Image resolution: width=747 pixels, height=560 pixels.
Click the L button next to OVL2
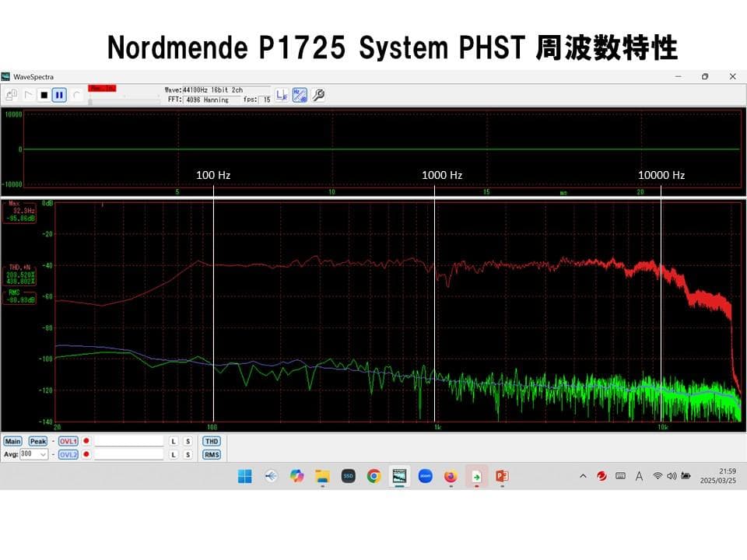(173, 454)
